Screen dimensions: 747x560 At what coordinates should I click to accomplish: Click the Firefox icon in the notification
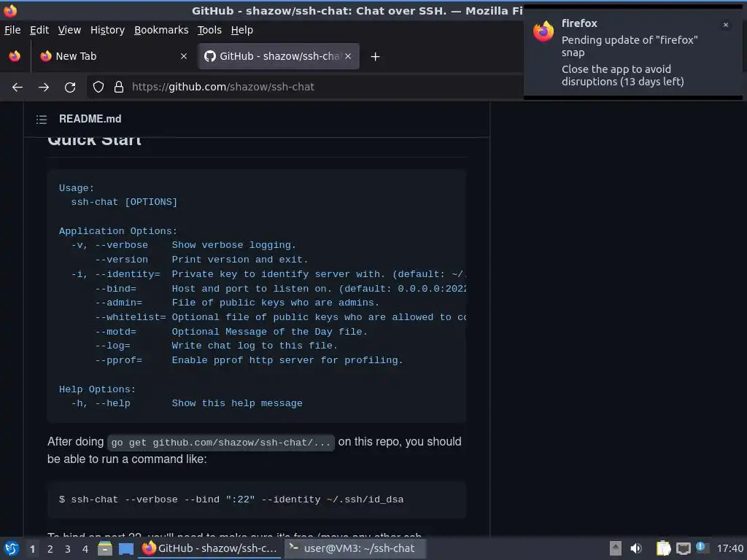[x=543, y=31]
